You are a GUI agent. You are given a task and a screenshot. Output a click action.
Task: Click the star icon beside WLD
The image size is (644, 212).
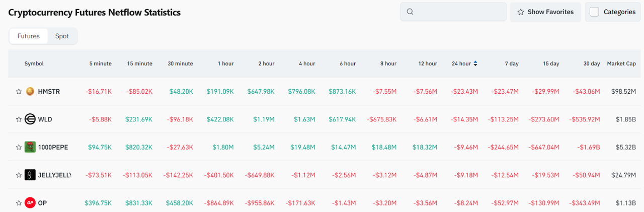pyautogui.click(x=19, y=119)
